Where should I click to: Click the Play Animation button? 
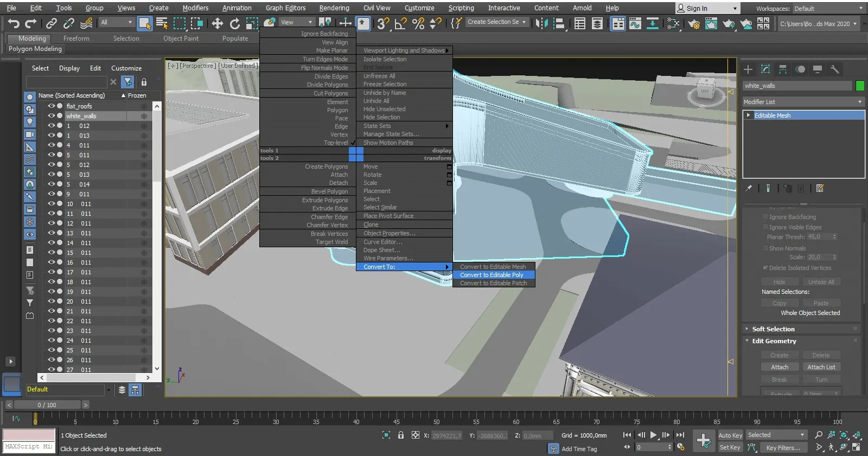[x=654, y=435]
